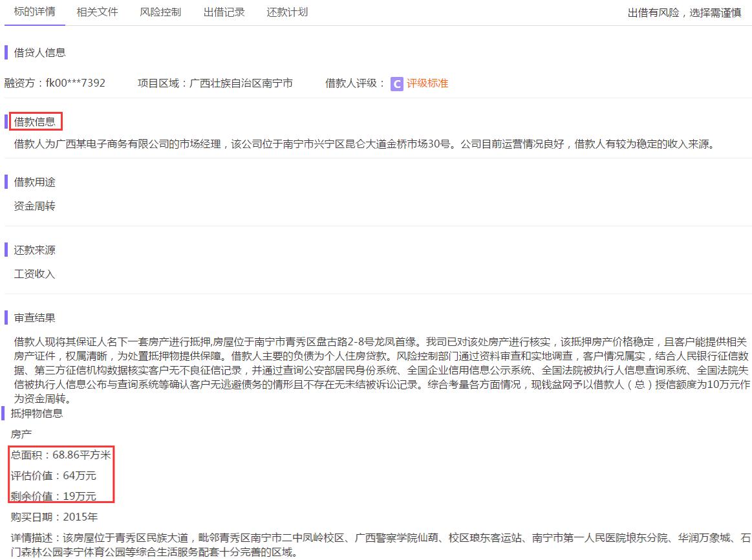Click the 还款来源 section header
Viewport: 752px width, 560px height.
(34, 249)
